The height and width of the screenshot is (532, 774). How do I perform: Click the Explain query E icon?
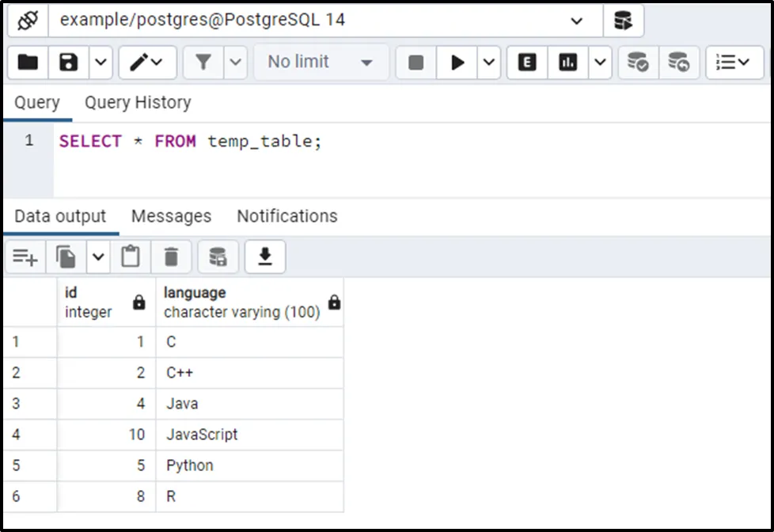pos(527,63)
